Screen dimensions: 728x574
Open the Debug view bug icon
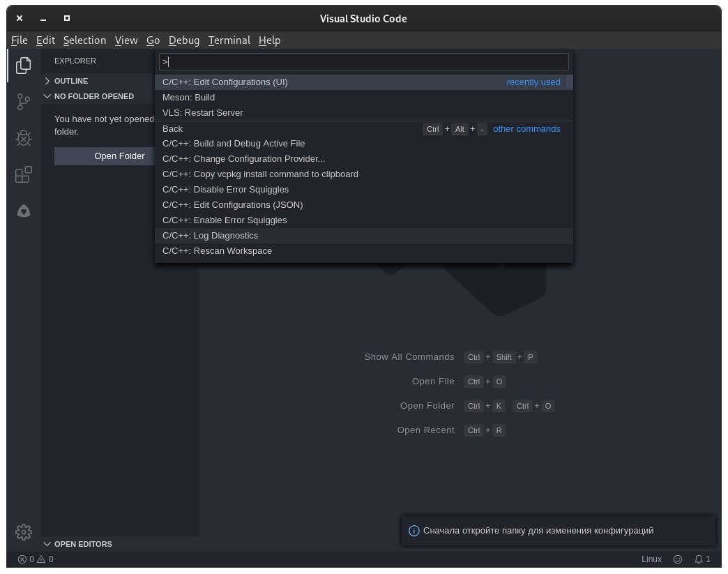(23, 138)
